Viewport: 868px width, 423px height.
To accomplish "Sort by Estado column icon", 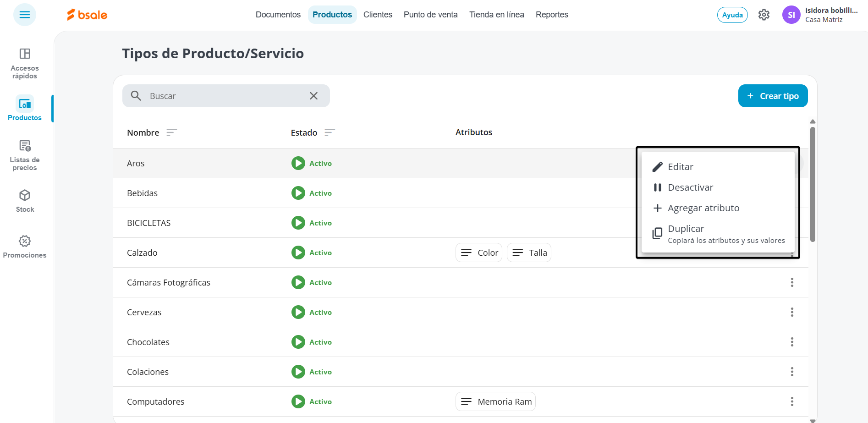I will tap(330, 132).
